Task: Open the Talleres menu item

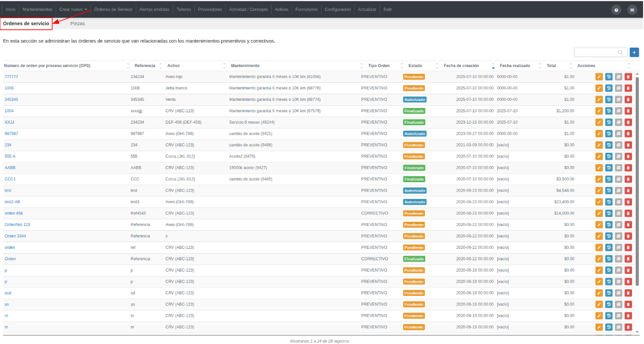Action: click(184, 10)
